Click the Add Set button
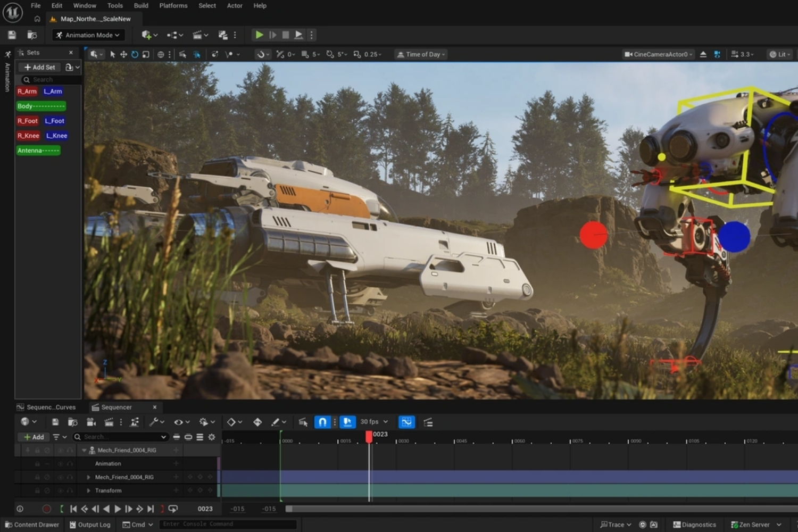Viewport: 798px width, 532px height. [39, 67]
